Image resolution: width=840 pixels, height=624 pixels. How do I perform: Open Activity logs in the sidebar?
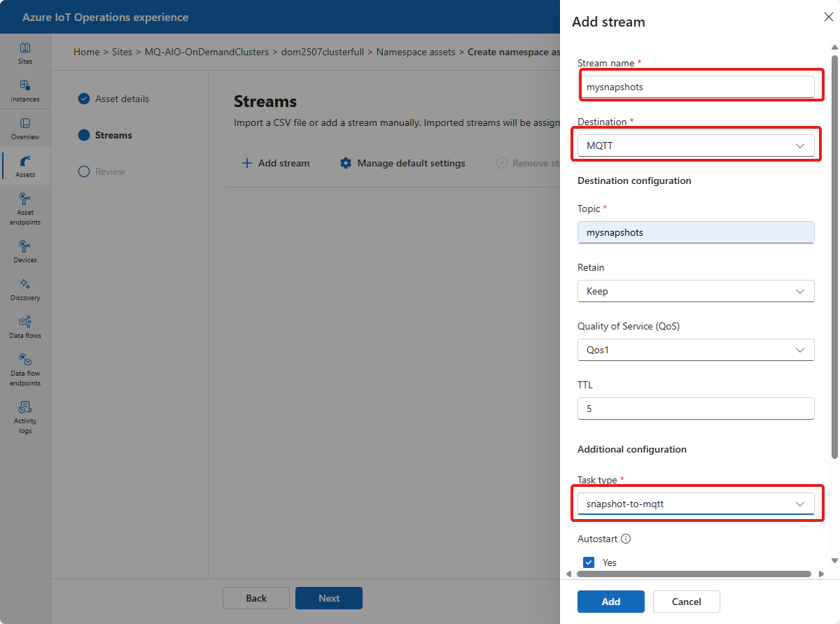(x=25, y=417)
